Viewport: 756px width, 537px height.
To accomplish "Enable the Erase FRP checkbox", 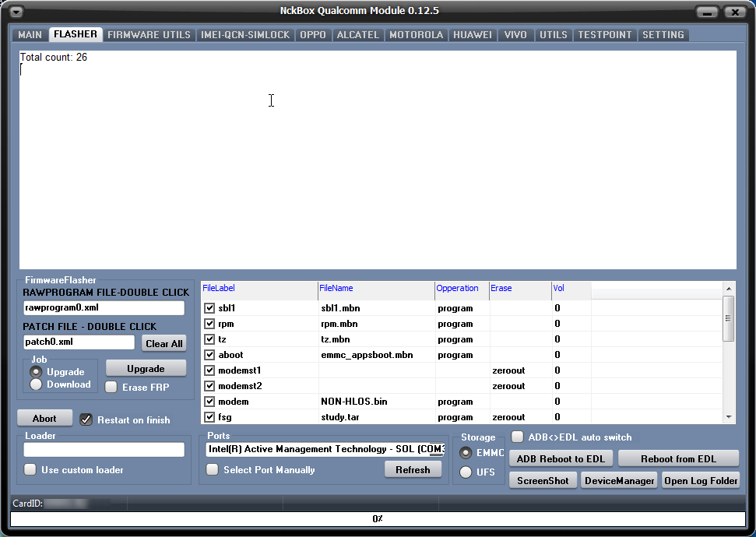I will pos(111,387).
